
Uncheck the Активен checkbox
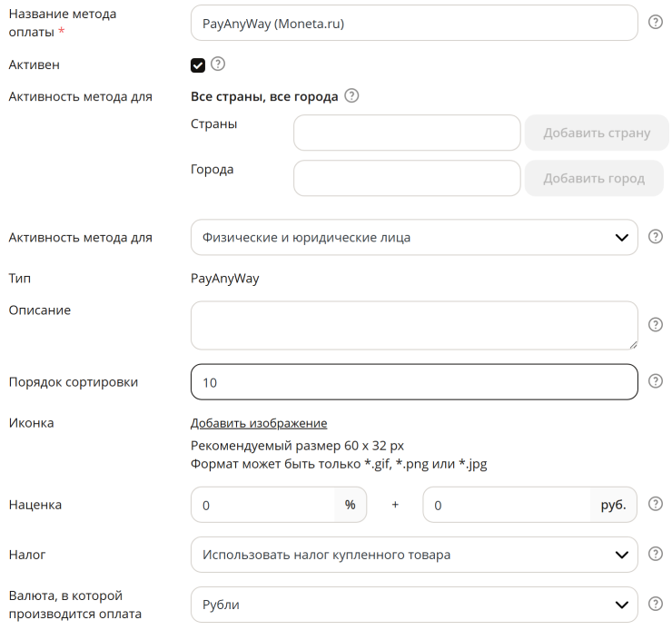pos(198,65)
